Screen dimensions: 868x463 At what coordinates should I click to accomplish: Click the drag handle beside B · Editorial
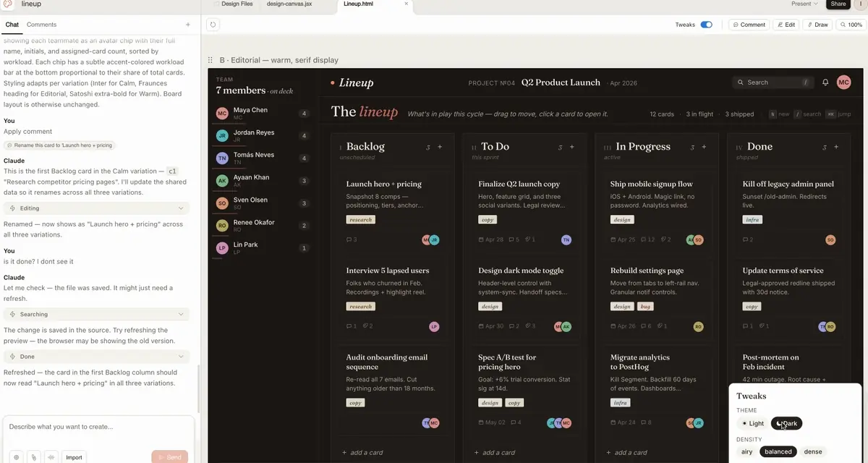tap(210, 60)
